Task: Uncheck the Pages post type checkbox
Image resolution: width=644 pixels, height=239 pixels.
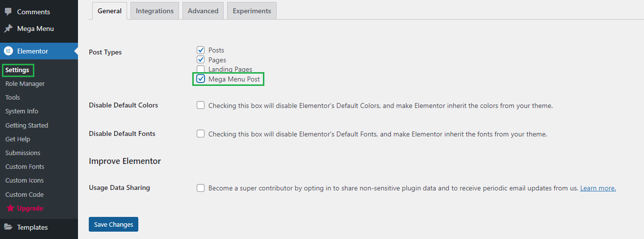Action: click(x=201, y=59)
